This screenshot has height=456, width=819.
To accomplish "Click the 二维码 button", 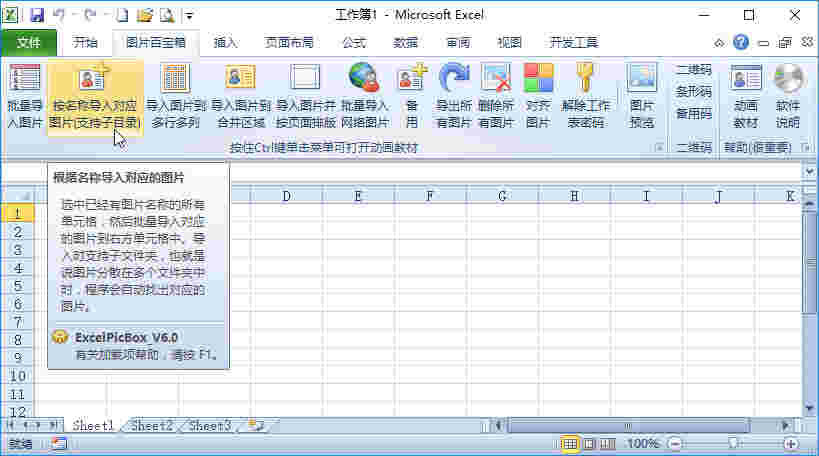I will 693,69.
